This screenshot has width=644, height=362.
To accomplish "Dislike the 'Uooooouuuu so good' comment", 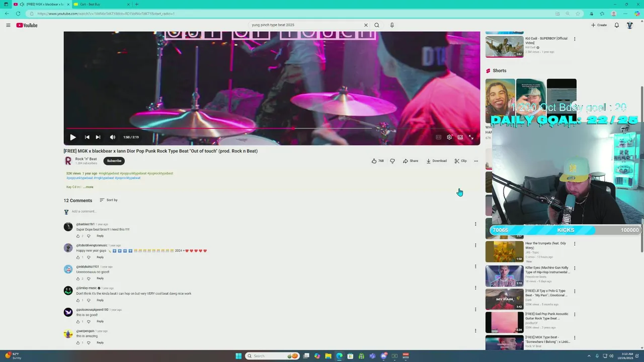I will (x=89, y=279).
